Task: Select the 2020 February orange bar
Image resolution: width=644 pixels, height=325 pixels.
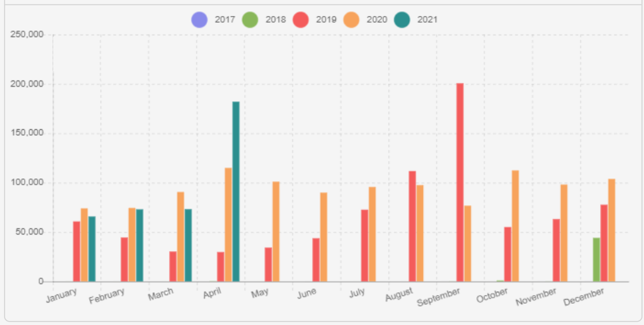Action: click(132, 245)
